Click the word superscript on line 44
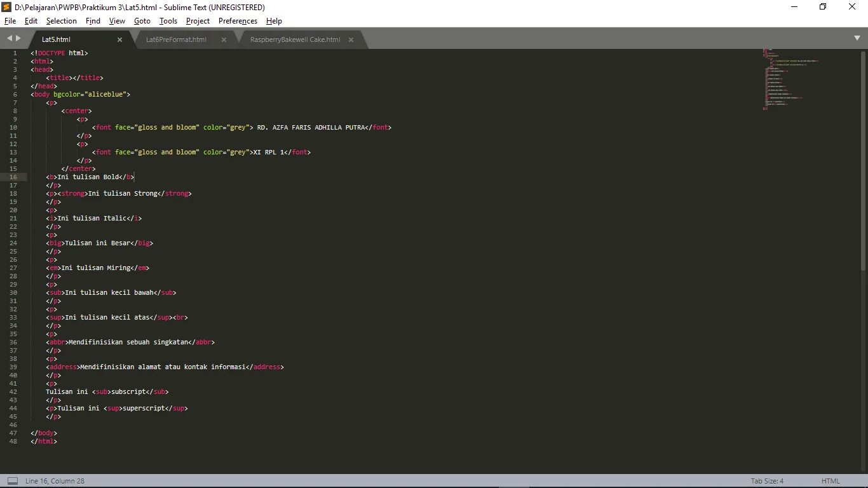 pyautogui.click(x=144, y=408)
